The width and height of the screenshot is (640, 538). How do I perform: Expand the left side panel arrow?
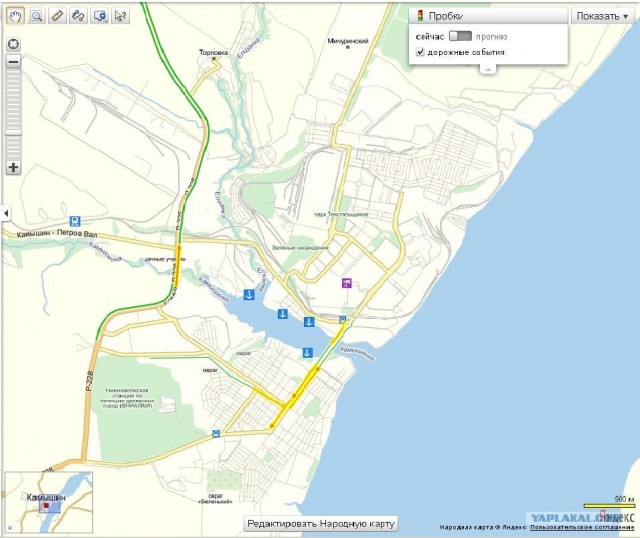4,213
